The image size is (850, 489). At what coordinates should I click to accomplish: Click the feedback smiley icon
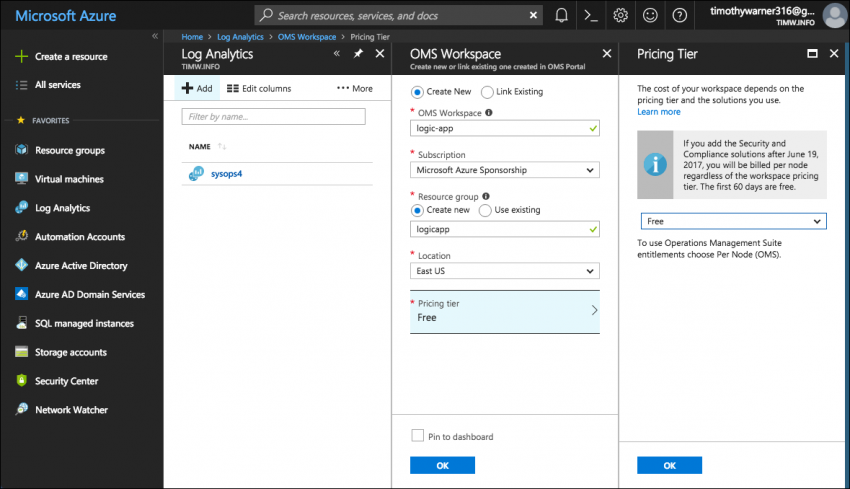point(650,15)
